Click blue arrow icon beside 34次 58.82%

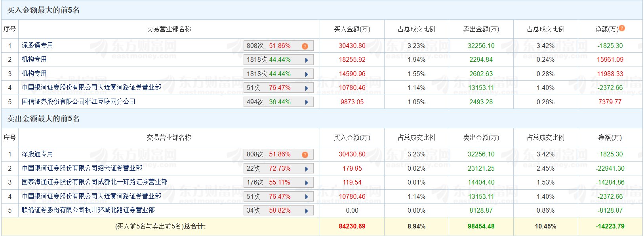pos(307,211)
